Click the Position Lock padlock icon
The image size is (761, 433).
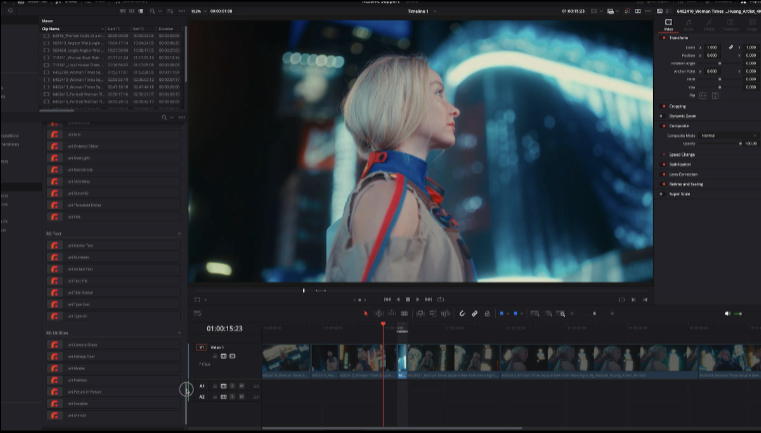tap(487, 314)
